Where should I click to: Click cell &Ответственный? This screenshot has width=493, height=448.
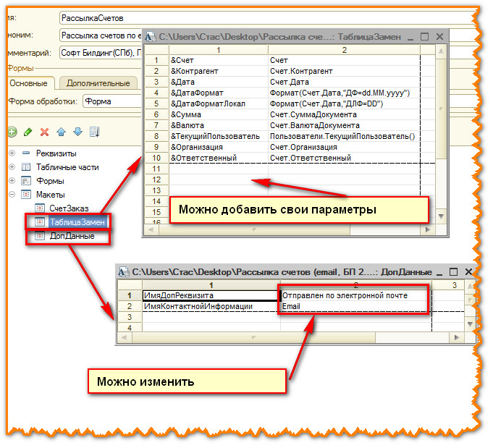click(220, 159)
